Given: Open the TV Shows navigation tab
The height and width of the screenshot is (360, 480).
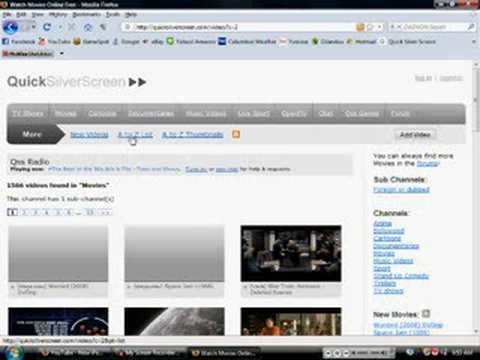Looking at the screenshot, I should click(28, 114).
